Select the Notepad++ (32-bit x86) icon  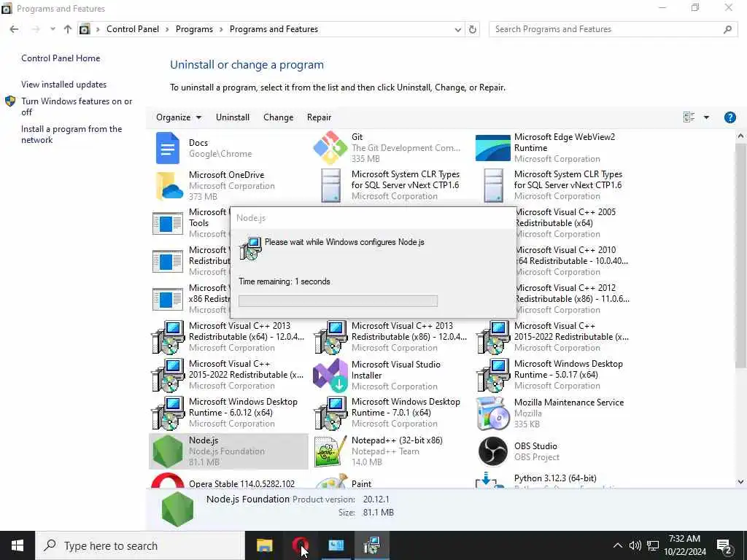(330, 451)
